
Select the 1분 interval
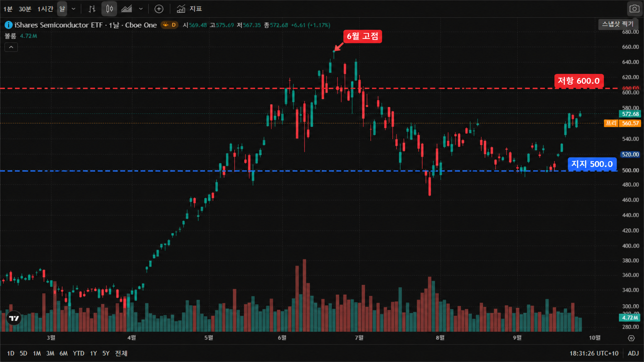pyautogui.click(x=8, y=9)
